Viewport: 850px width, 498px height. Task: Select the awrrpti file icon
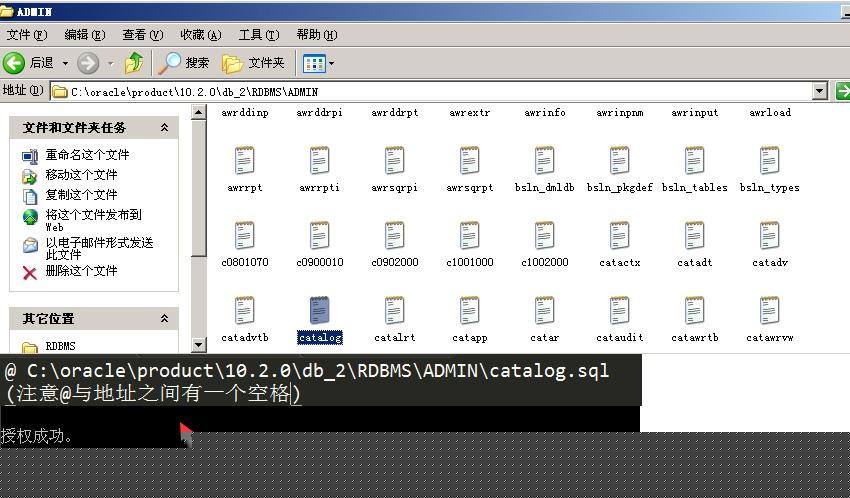[319, 160]
